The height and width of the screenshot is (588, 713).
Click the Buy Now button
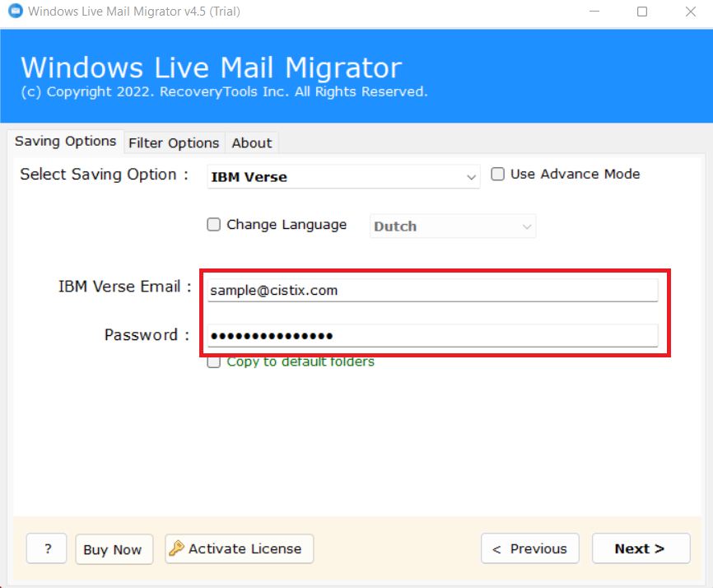coord(114,549)
